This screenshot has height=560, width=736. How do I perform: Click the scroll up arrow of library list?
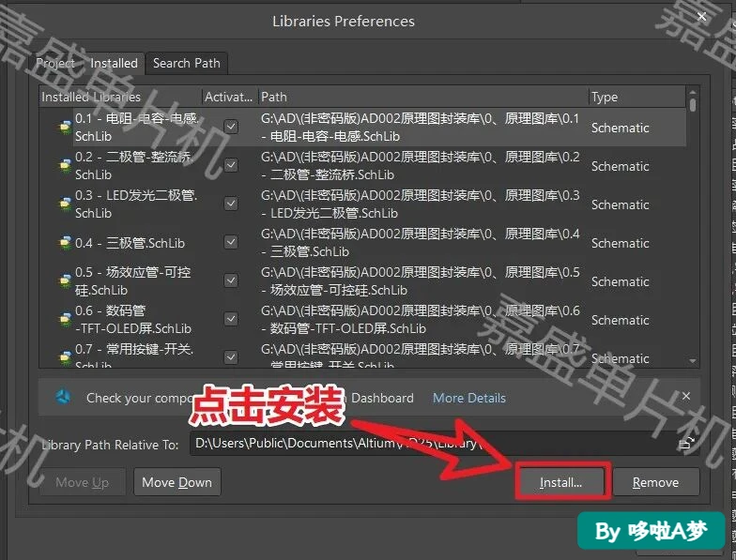(693, 90)
